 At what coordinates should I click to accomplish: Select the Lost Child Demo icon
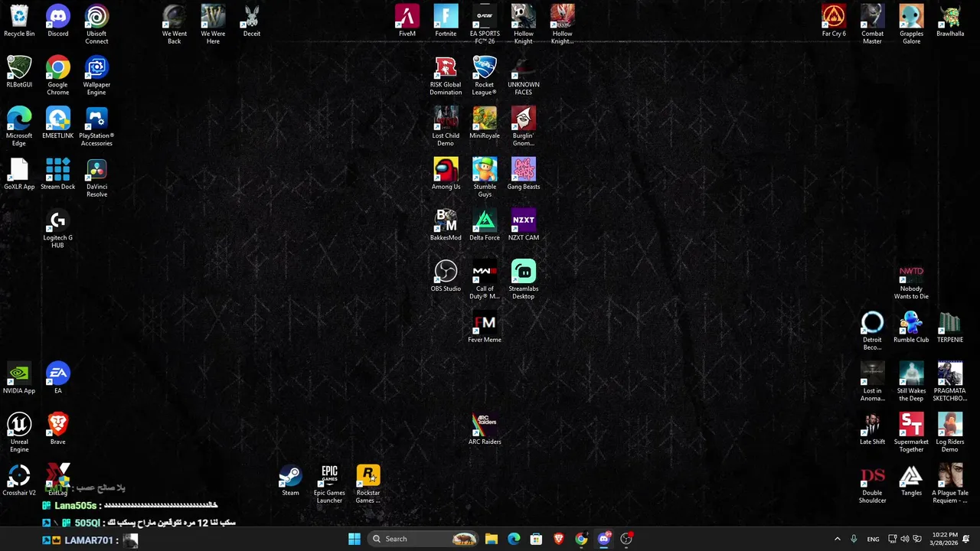446,127
